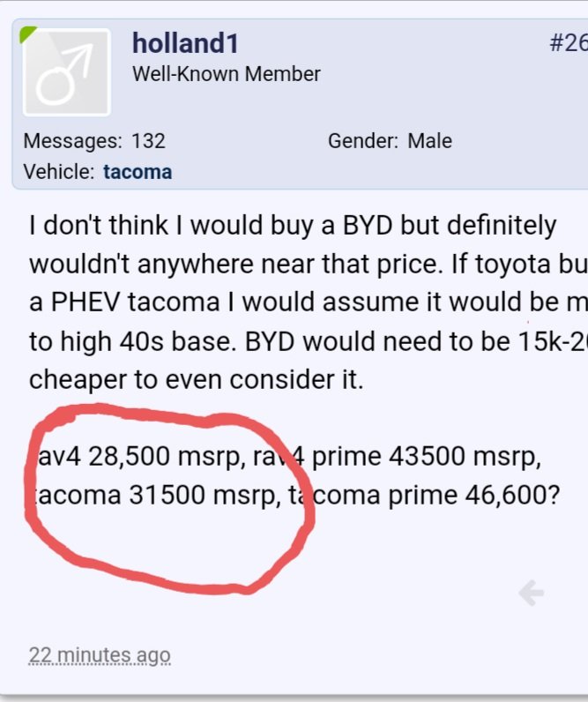The height and width of the screenshot is (702, 588).
Task: Click the default male-symbol avatar
Action: tap(67, 72)
